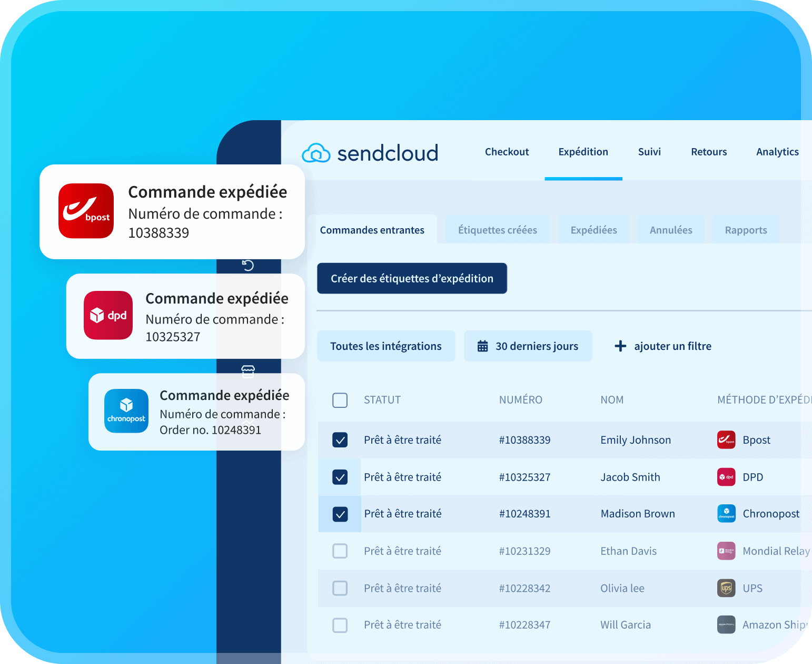Click the returns arrow icon in the sidebar
812x664 pixels.
point(248,265)
